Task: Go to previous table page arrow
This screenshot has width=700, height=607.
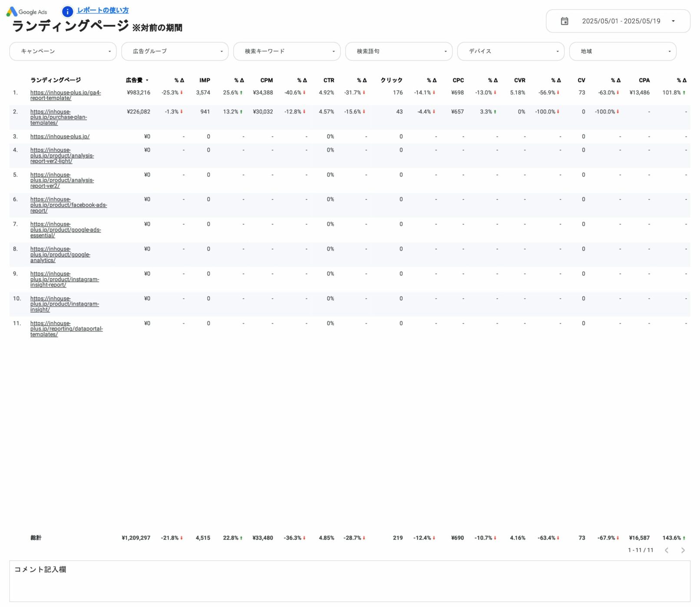Action: (x=667, y=551)
